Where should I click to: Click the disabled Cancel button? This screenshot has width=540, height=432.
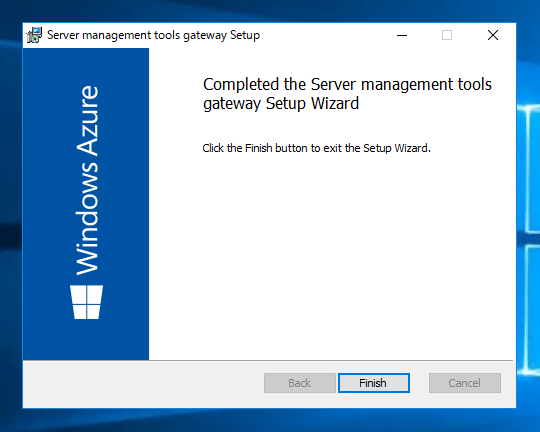(x=465, y=383)
